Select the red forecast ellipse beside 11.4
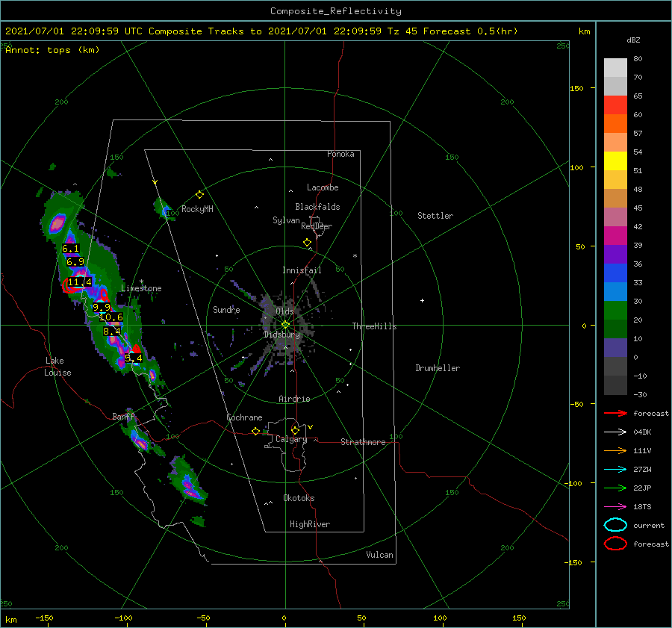The height and width of the screenshot is (628, 672). (69, 285)
